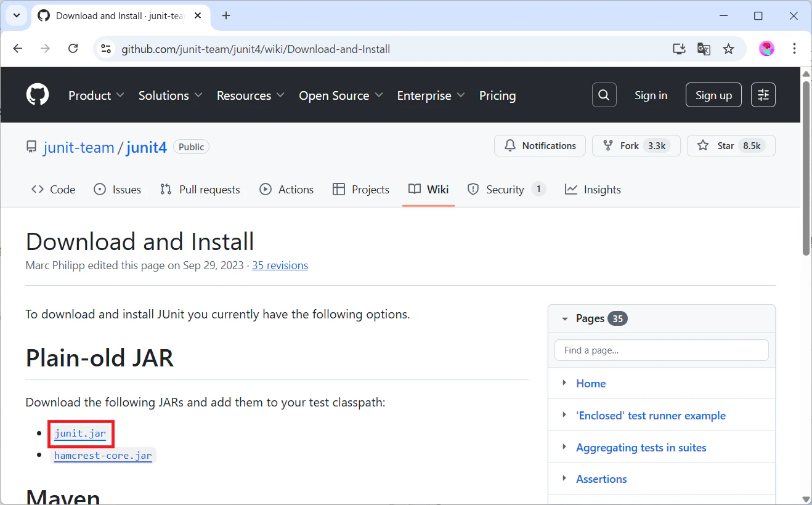Image resolution: width=812 pixels, height=505 pixels.
Task: Expand the Open Source menu
Action: (x=341, y=95)
